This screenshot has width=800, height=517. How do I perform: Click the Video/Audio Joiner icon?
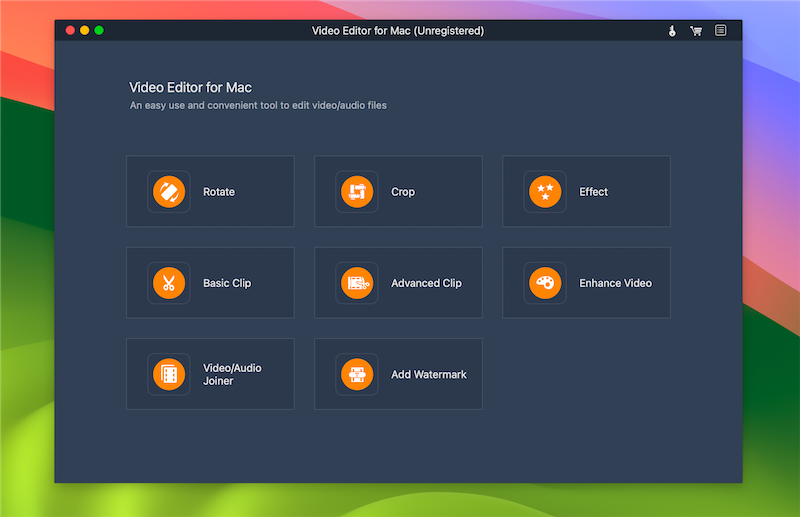tap(169, 374)
